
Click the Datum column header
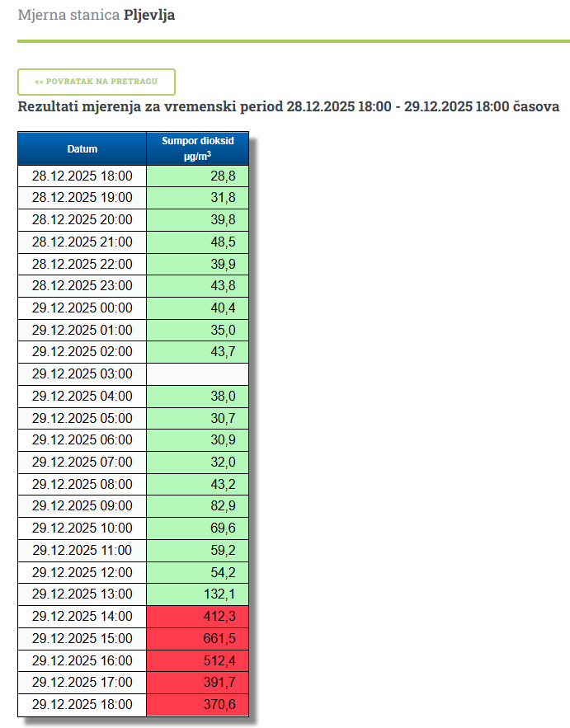point(82,149)
